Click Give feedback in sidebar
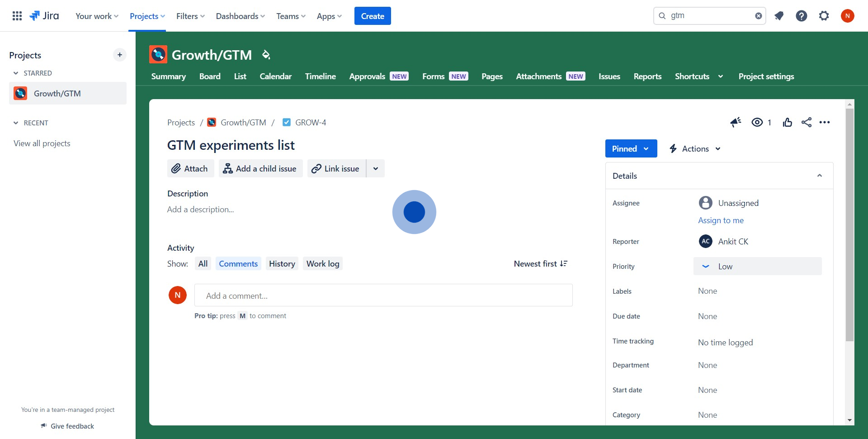 click(68, 426)
